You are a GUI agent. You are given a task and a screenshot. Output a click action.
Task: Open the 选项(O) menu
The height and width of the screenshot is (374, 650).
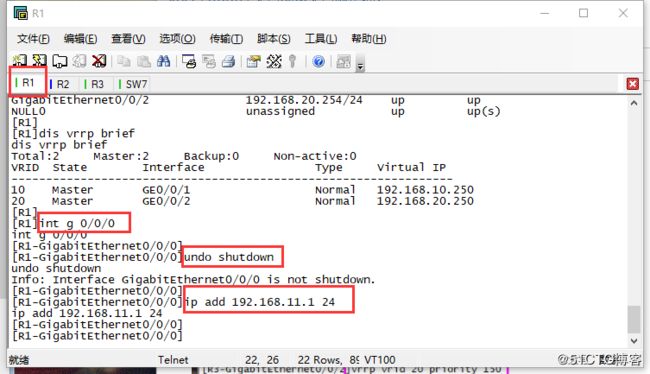coord(177,39)
